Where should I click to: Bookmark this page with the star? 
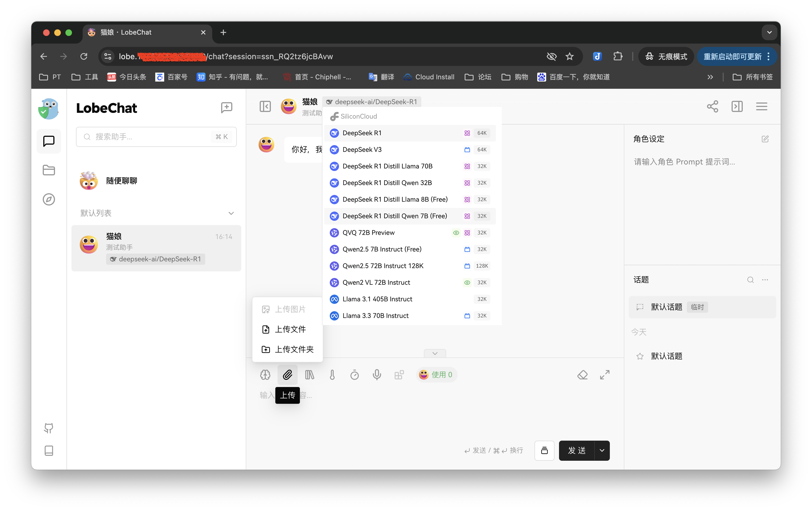(570, 56)
